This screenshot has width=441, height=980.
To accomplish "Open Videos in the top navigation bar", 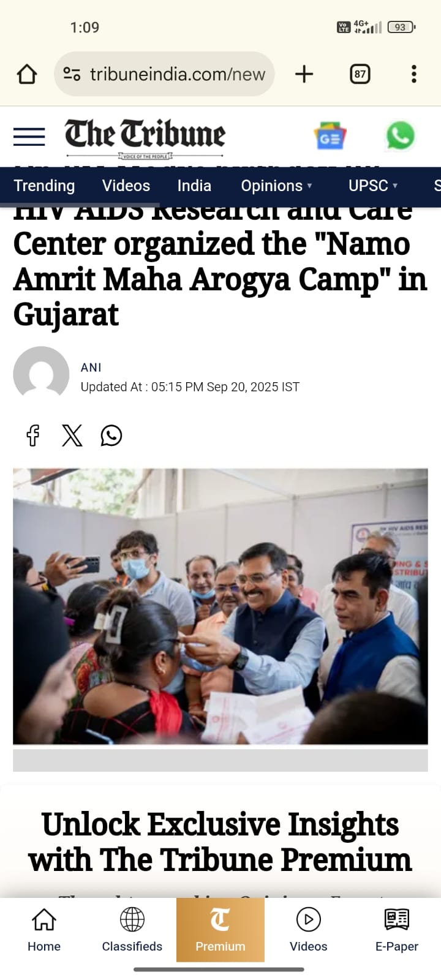I will click(x=126, y=186).
